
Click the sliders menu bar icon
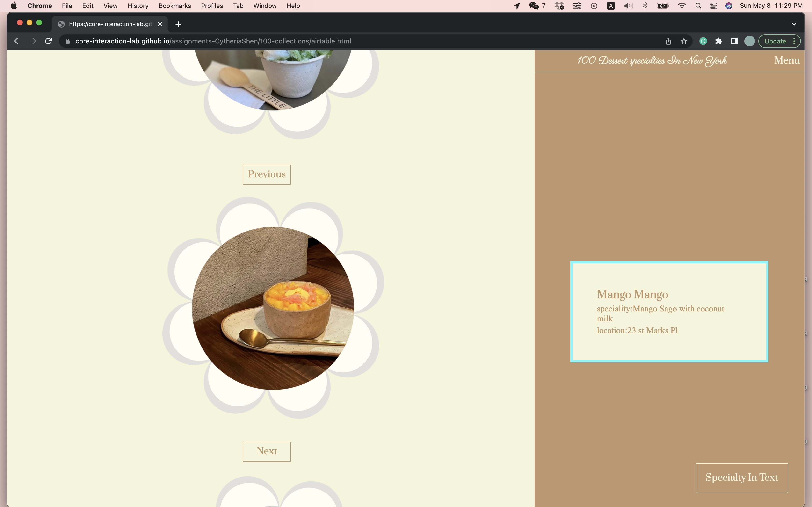tap(577, 6)
